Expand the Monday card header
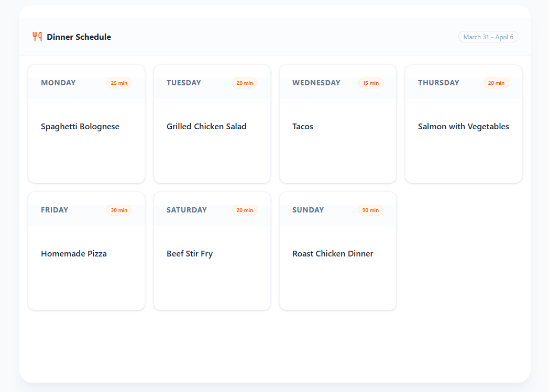Screen dimensions: 549x392 click(86, 83)
